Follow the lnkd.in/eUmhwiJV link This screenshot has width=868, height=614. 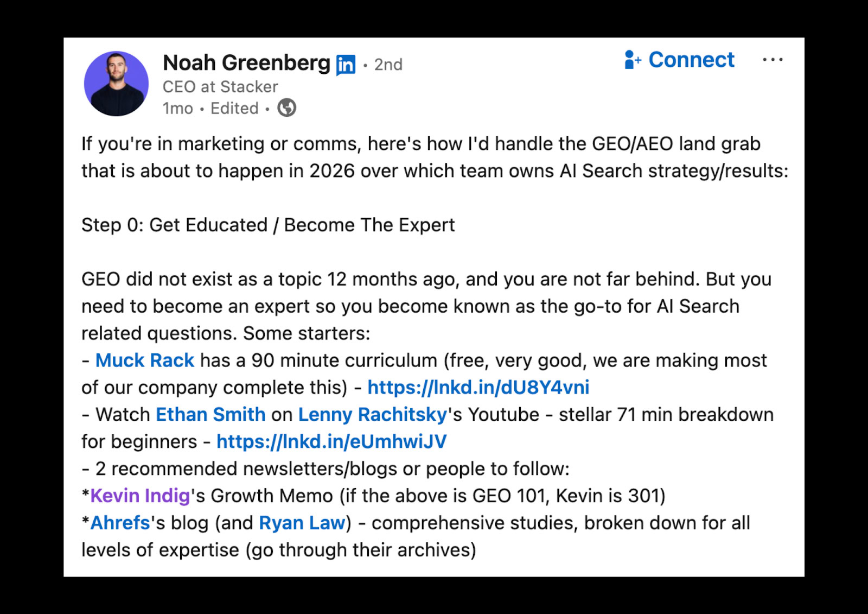pyautogui.click(x=331, y=442)
